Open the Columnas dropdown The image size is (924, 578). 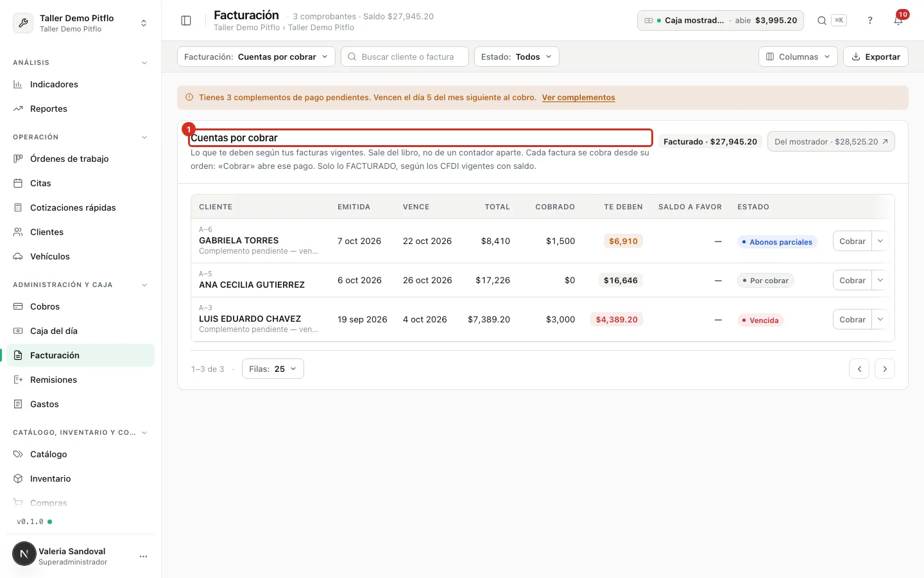pyautogui.click(x=798, y=57)
